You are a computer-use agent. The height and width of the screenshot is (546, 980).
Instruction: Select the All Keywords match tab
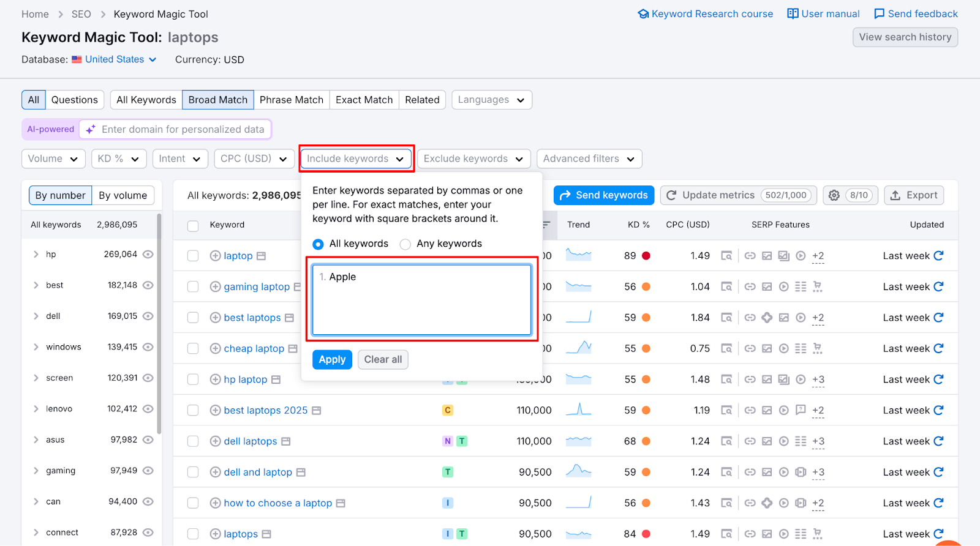point(146,100)
